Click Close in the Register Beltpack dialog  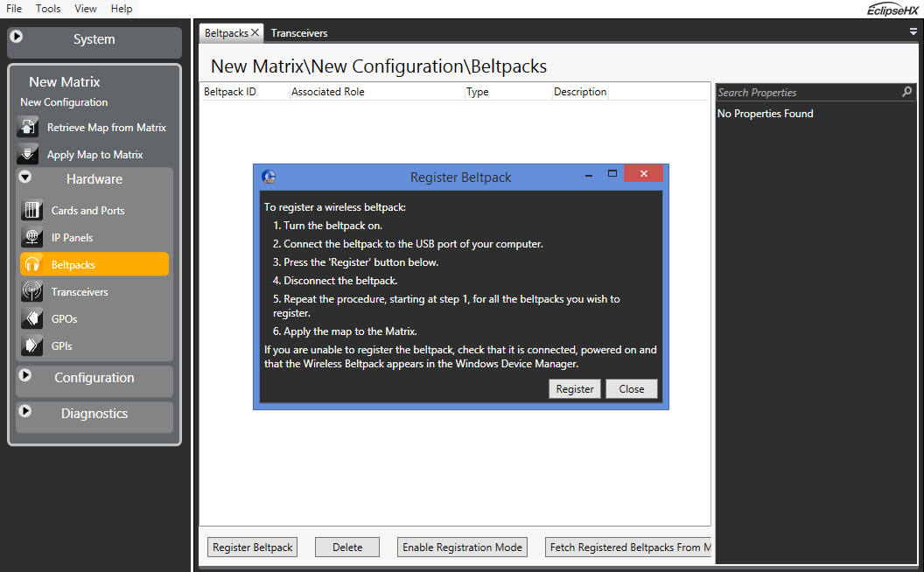[631, 389]
